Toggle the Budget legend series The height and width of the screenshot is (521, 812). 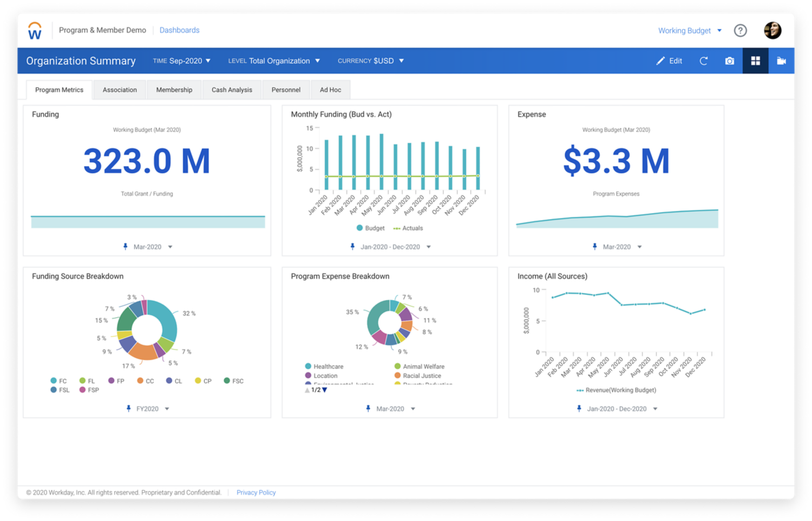(x=371, y=229)
